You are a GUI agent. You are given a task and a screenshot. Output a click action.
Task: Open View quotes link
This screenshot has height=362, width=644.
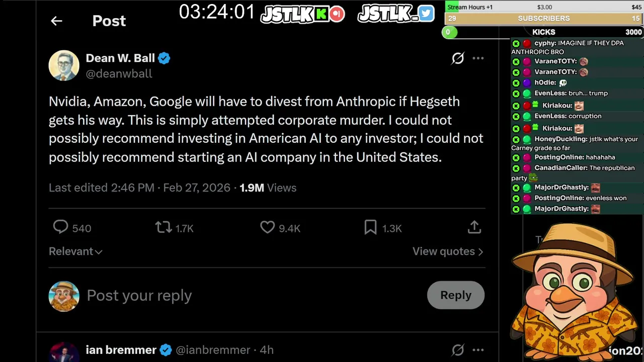tap(447, 251)
